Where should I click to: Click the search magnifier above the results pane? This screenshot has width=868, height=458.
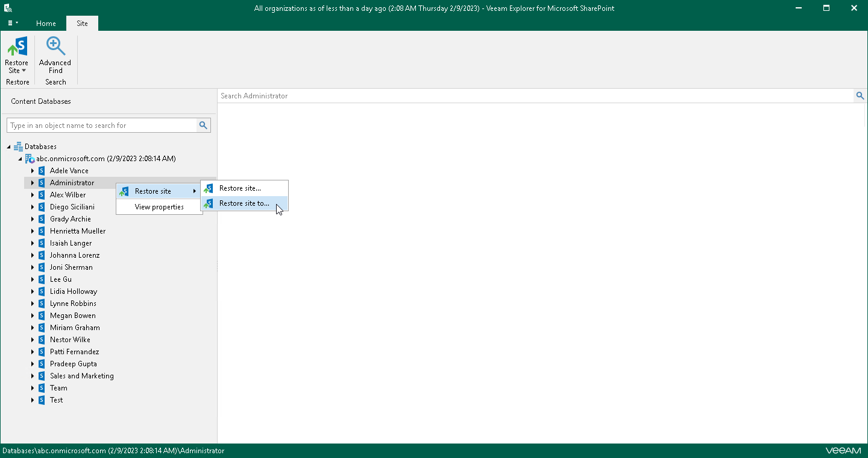(860, 95)
